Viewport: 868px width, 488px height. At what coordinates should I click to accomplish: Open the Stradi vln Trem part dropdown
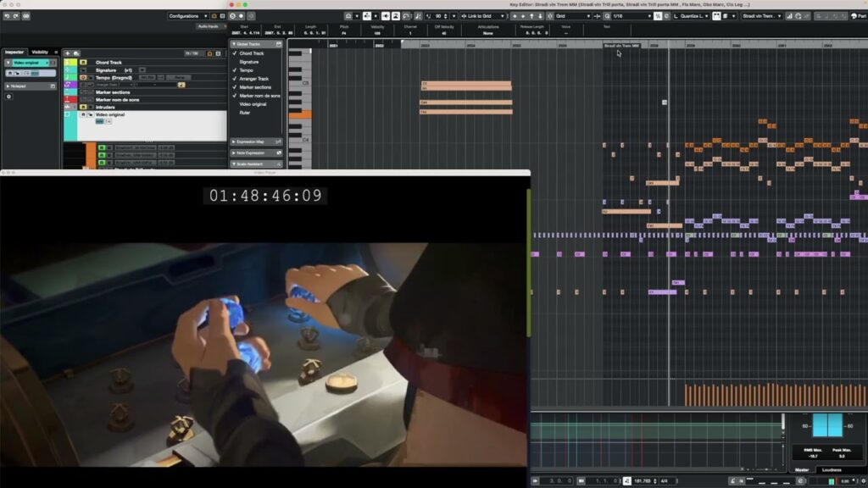pyautogui.click(x=762, y=16)
